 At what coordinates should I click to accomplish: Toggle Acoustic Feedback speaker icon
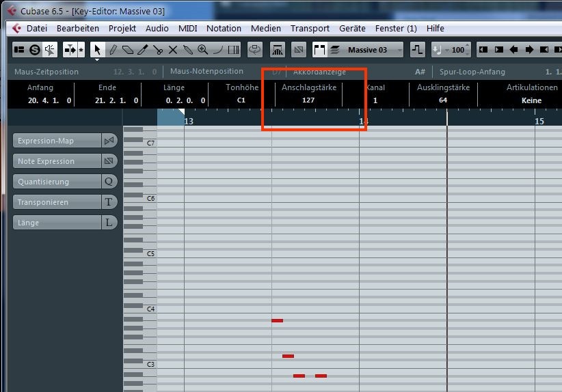50,50
